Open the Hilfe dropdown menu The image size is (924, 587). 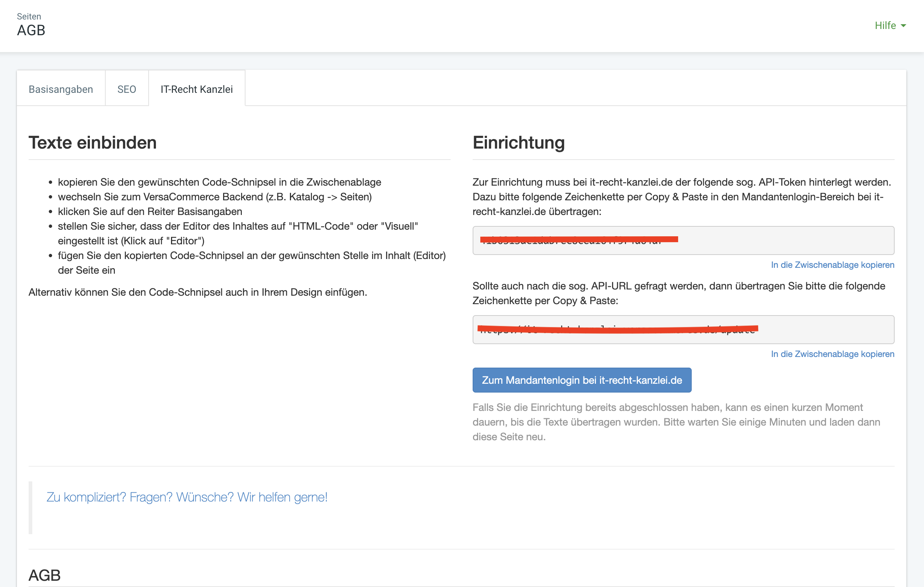point(890,25)
